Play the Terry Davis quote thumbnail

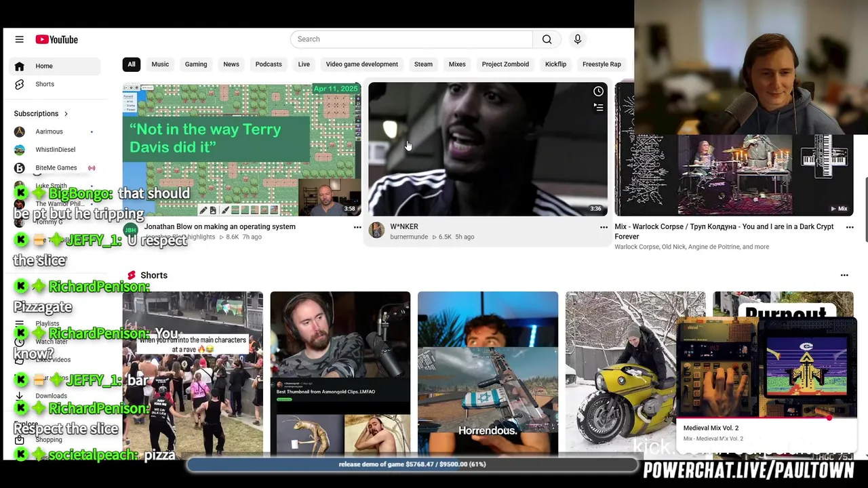[x=241, y=150]
